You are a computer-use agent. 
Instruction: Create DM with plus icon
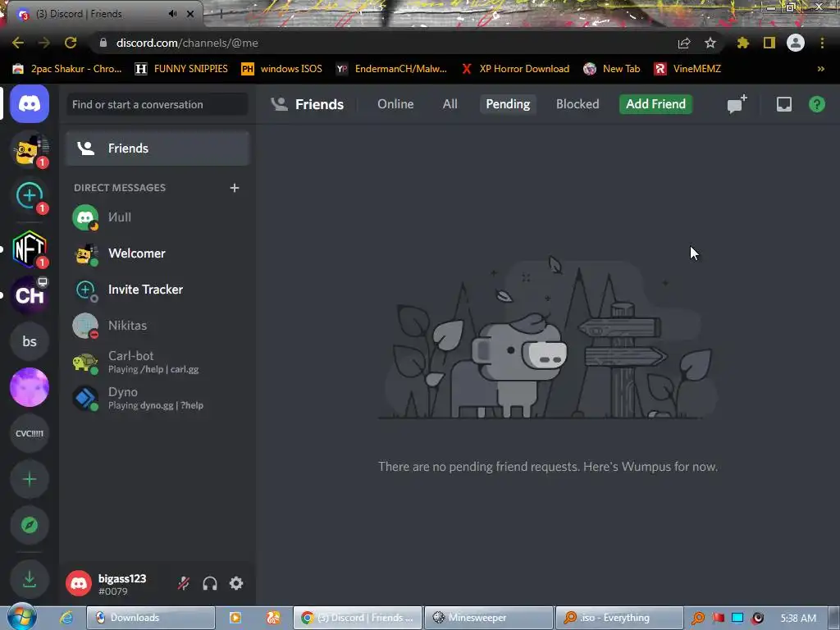[234, 188]
